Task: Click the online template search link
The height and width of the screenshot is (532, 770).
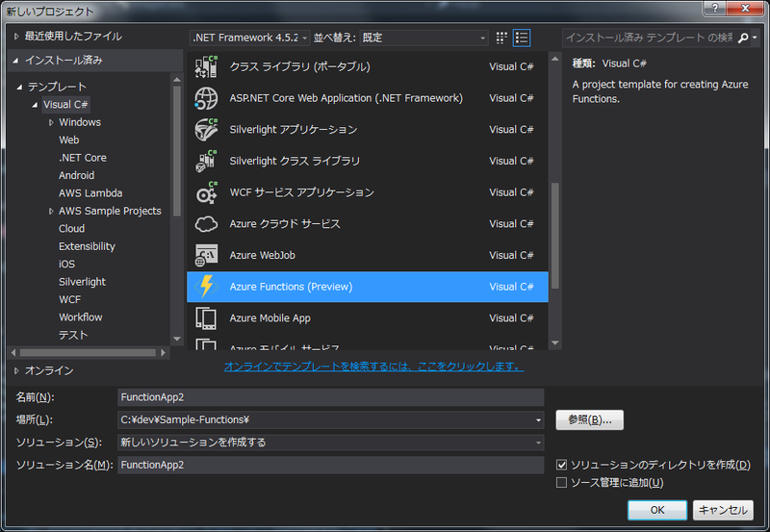Action: click(x=373, y=367)
